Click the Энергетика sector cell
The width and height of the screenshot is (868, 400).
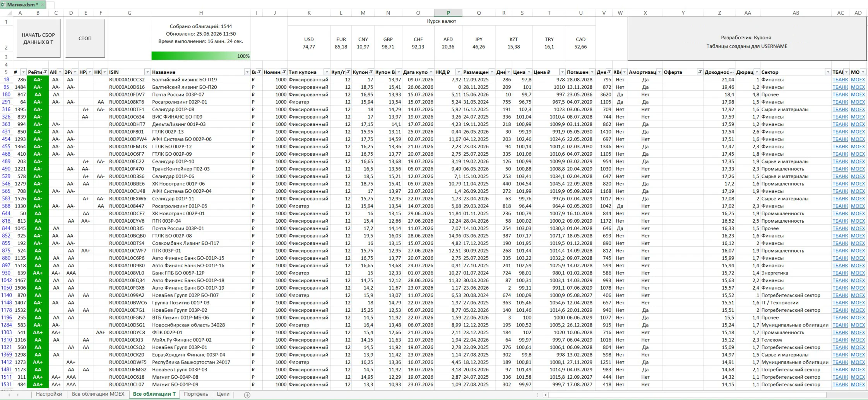pyautogui.click(x=796, y=273)
